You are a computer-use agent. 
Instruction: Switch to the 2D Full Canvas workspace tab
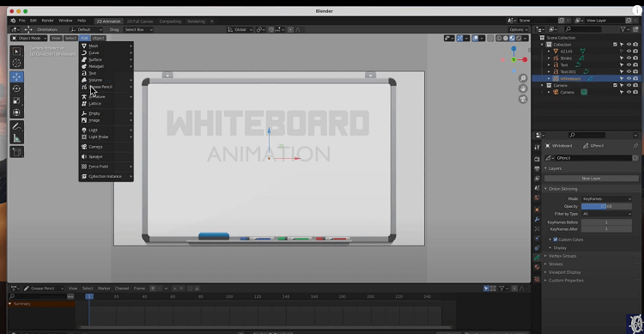(140, 21)
